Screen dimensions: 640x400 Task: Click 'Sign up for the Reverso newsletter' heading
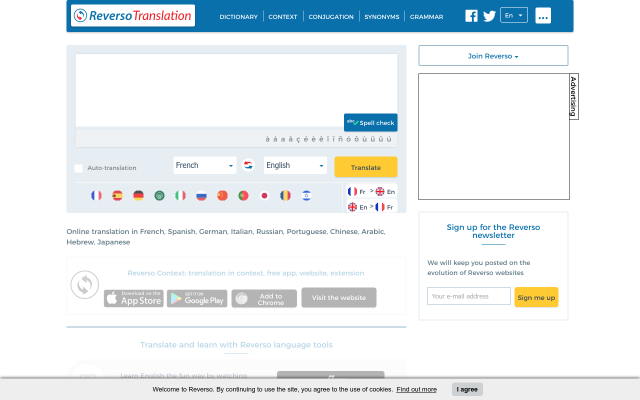[493, 231]
